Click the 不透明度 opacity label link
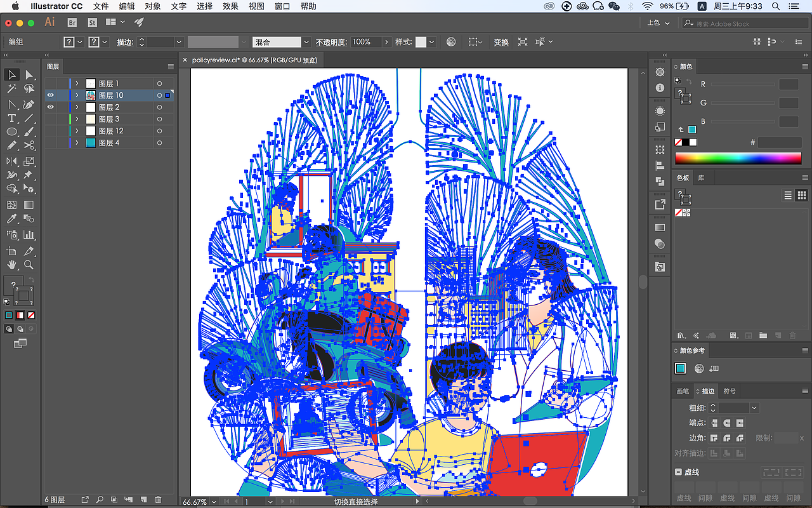 [x=332, y=42]
